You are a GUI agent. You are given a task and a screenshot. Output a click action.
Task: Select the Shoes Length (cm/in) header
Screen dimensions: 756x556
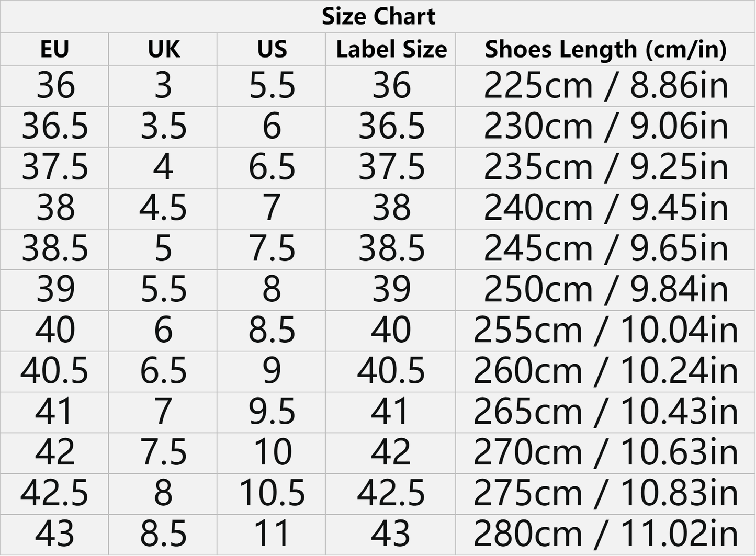click(x=605, y=50)
